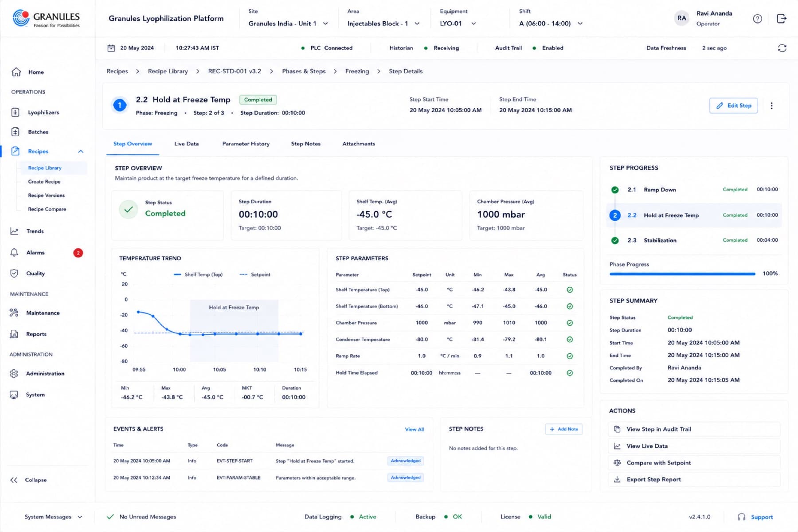
Task: Open the Site dropdown Granules India - Unit 1
Action: coord(288,23)
